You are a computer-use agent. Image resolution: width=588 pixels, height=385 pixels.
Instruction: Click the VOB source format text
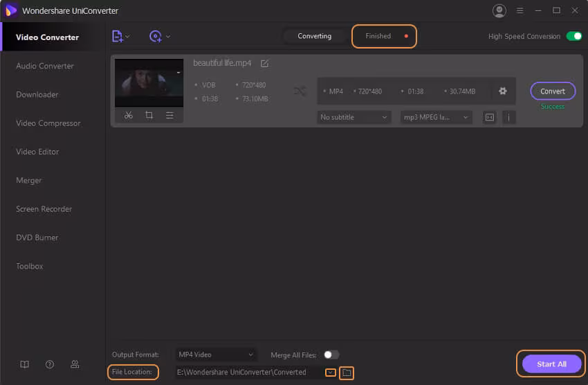(x=208, y=85)
